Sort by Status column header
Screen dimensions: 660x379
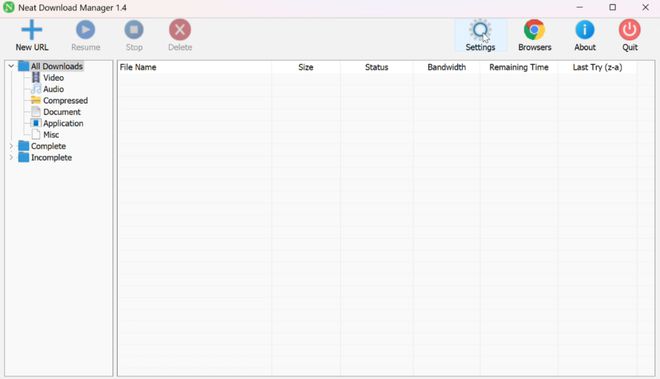(377, 67)
